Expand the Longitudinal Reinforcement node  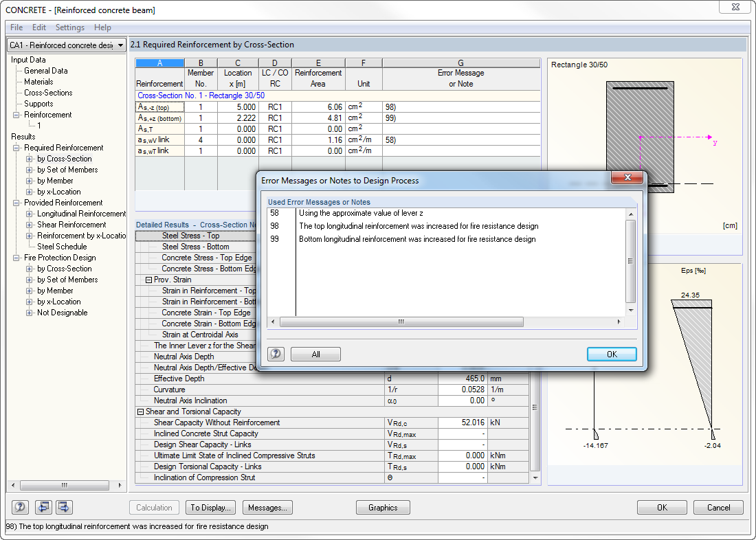(29, 214)
